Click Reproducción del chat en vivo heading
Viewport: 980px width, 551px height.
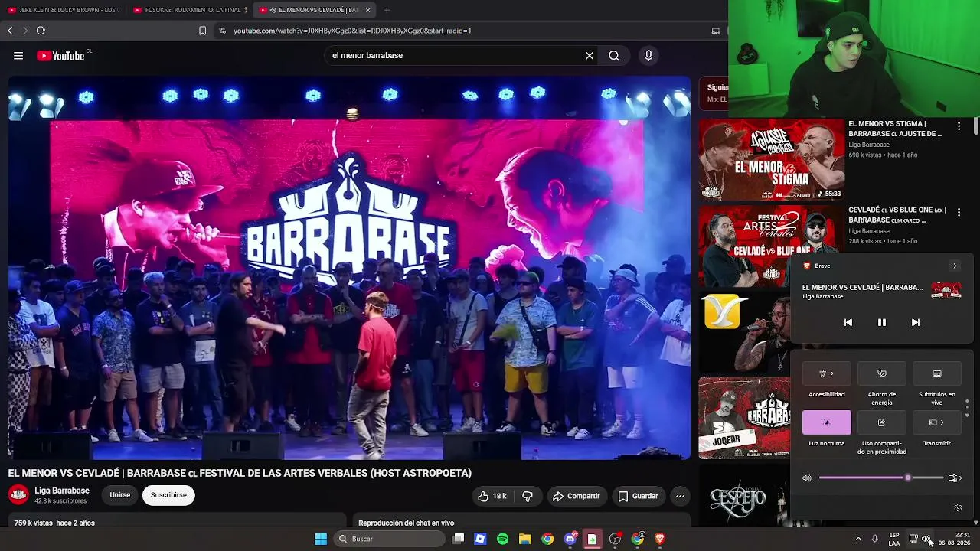[406, 523]
